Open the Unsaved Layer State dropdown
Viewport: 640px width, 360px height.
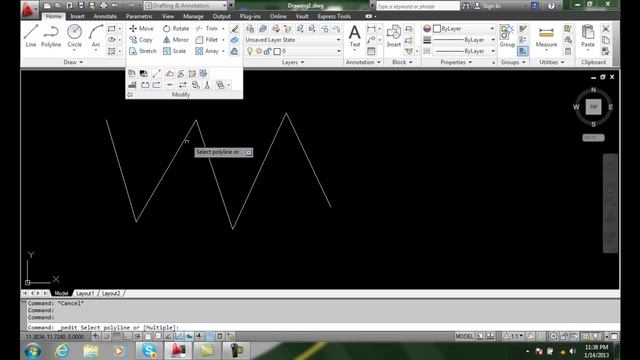click(293, 40)
